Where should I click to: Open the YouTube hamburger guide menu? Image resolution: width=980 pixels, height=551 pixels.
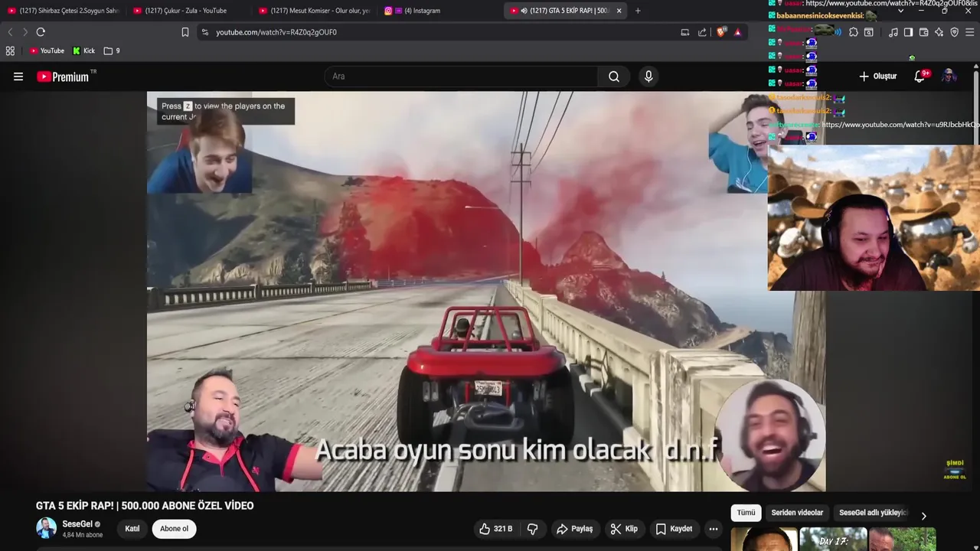(x=18, y=77)
